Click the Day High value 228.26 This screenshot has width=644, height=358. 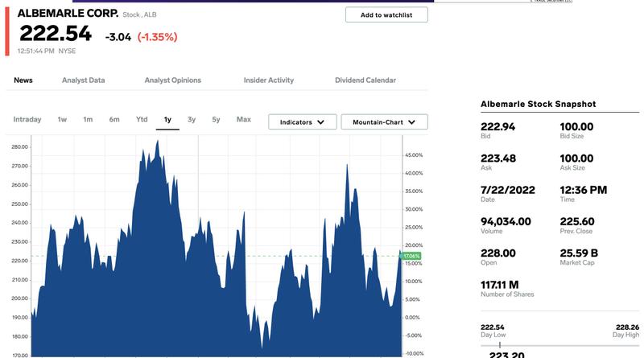click(627, 327)
